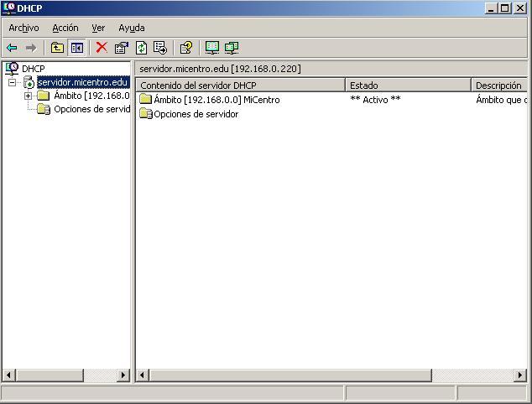The width and height of the screenshot is (532, 404).
Task: Click the Contenido del servidor DHCP column header
Action: (240, 85)
